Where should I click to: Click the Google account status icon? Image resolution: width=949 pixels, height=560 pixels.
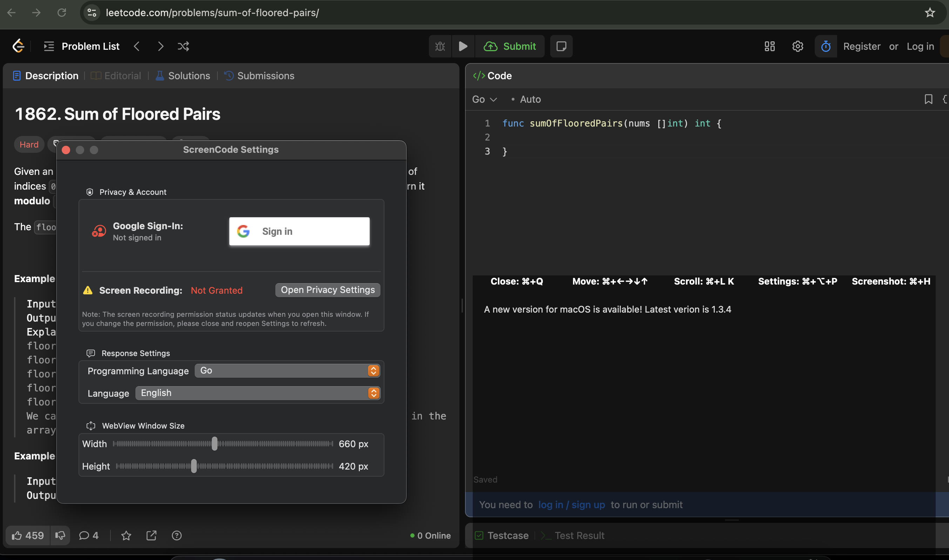click(x=99, y=231)
